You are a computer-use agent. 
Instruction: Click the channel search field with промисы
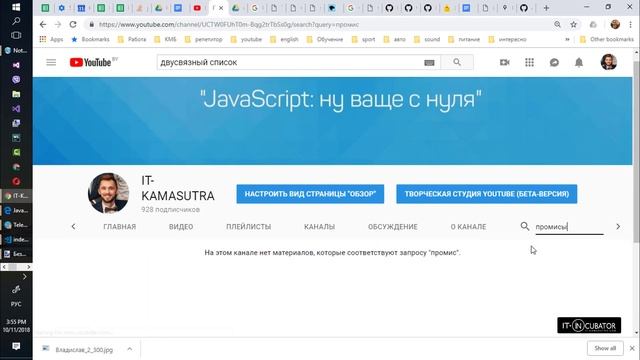[x=569, y=227]
